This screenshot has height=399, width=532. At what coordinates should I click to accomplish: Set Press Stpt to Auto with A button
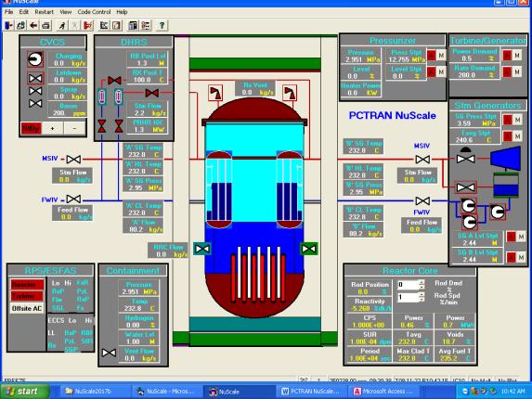431,55
